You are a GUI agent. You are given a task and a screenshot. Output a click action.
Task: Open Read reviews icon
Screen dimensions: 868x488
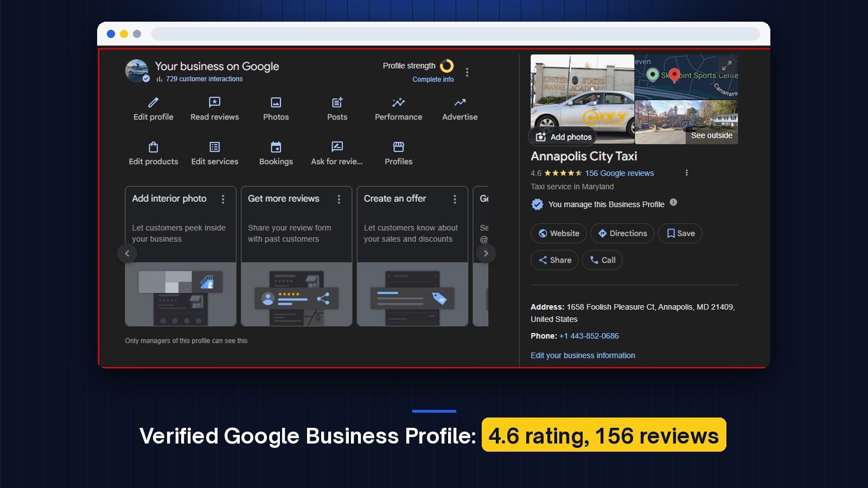215,102
